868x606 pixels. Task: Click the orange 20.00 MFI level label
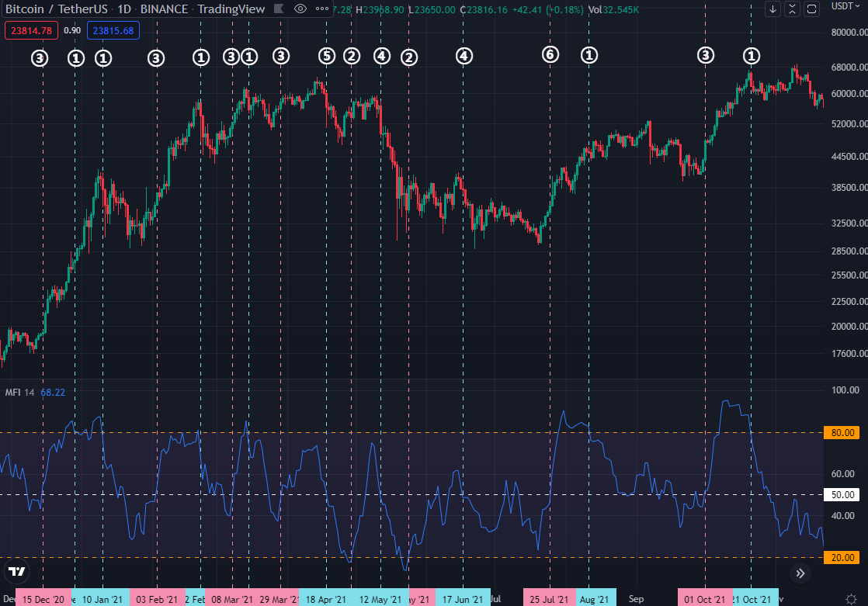tap(842, 557)
